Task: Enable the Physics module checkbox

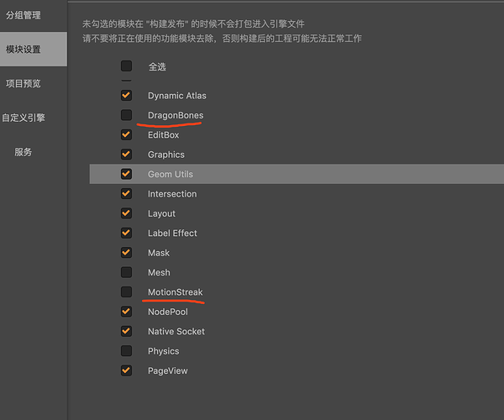Action: (126, 351)
